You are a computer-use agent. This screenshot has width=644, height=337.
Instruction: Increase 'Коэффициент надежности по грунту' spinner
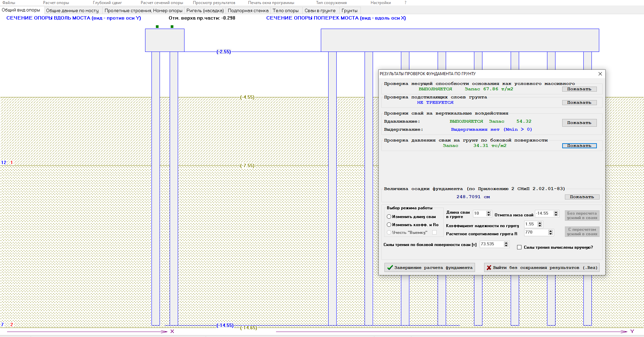click(540, 223)
